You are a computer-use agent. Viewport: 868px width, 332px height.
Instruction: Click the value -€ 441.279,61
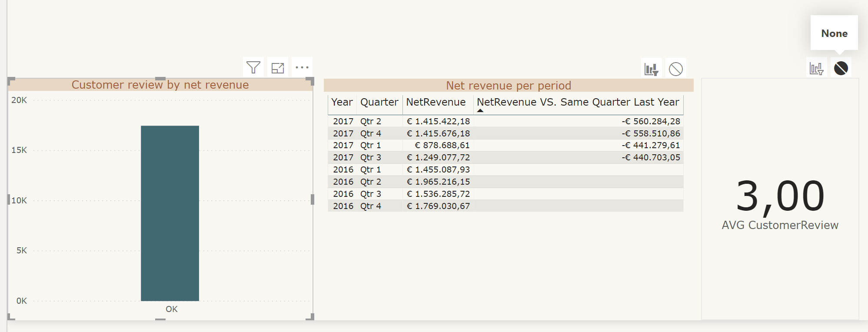pyautogui.click(x=651, y=145)
